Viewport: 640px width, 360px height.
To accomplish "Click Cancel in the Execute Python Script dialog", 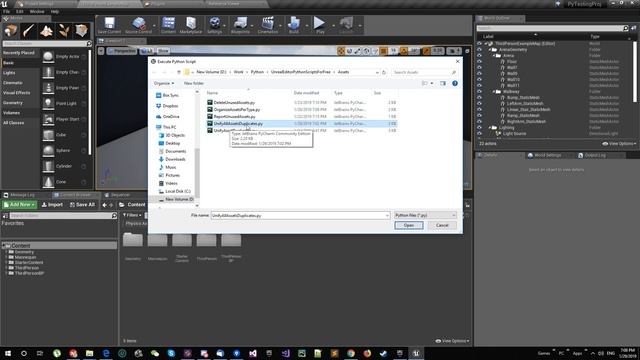I will tap(442, 225).
